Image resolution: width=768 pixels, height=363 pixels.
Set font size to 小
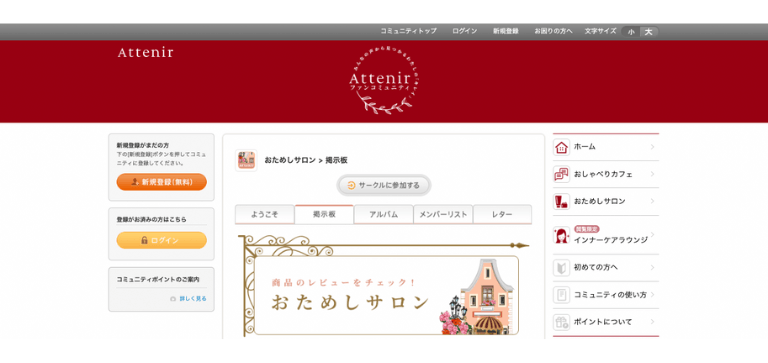(631, 32)
